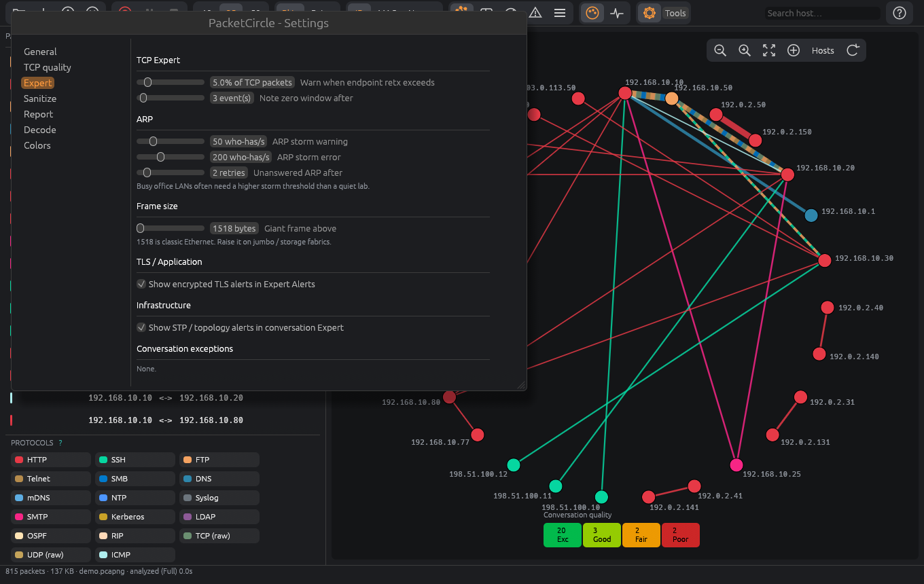Select conversation 192.168.10.10 <-> 192.168.10.80
The width and height of the screenshot is (924, 584).
tap(165, 420)
